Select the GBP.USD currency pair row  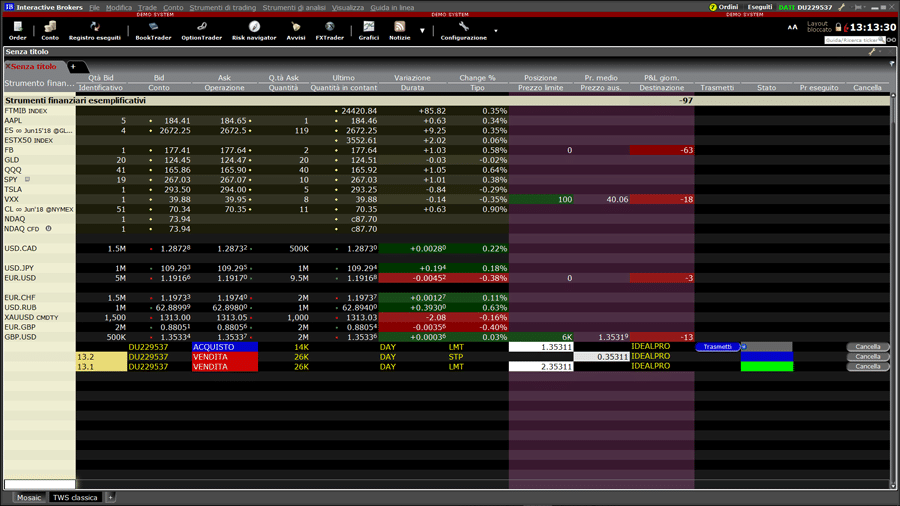447,337
